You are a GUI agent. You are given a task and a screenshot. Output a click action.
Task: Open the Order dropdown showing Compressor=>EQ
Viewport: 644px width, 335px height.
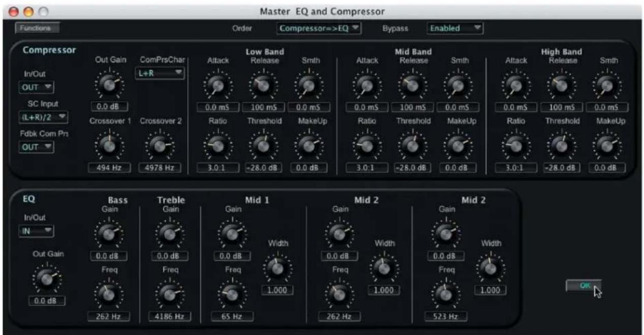[319, 28]
